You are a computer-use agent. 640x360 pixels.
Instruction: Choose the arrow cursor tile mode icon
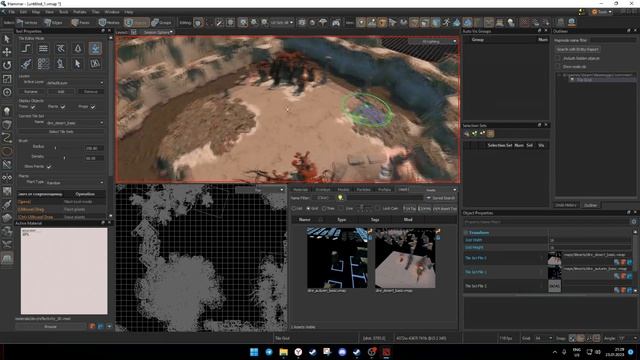pos(78,64)
